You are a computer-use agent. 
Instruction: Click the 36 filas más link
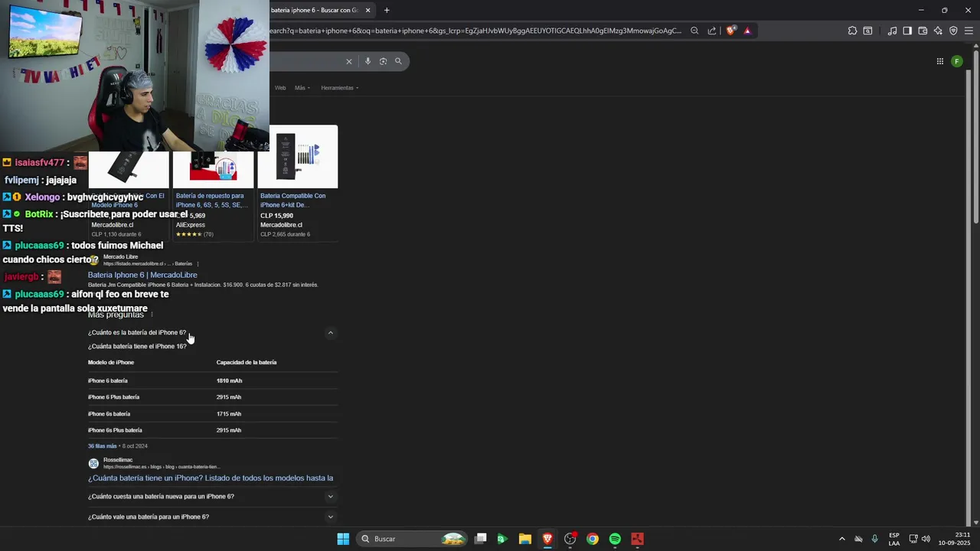tap(102, 446)
